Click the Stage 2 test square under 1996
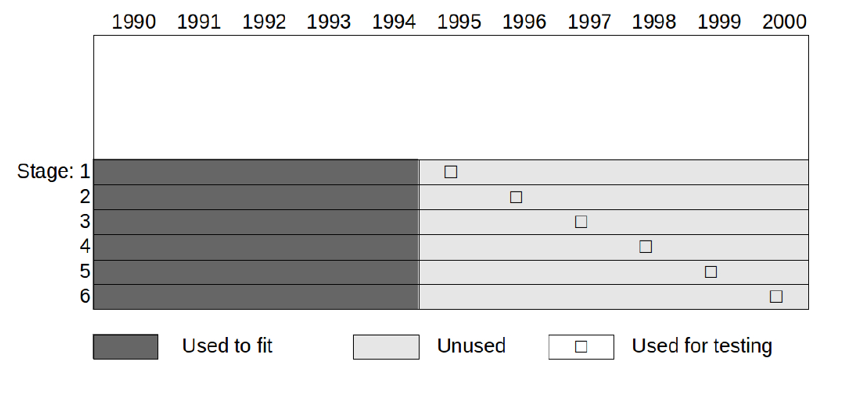The width and height of the screenshot is (841, 402). pyautogui.click(x=516, y=197)
